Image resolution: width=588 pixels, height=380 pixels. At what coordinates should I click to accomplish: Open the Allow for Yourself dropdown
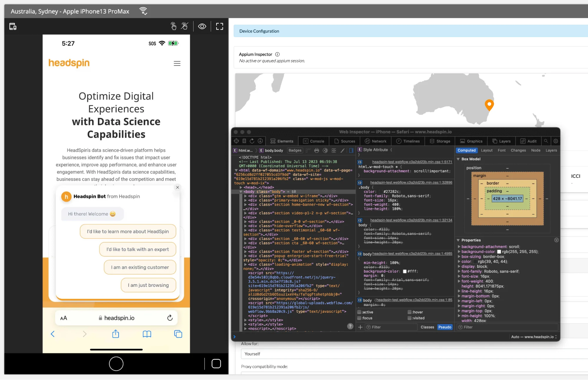tap(414, 354)
